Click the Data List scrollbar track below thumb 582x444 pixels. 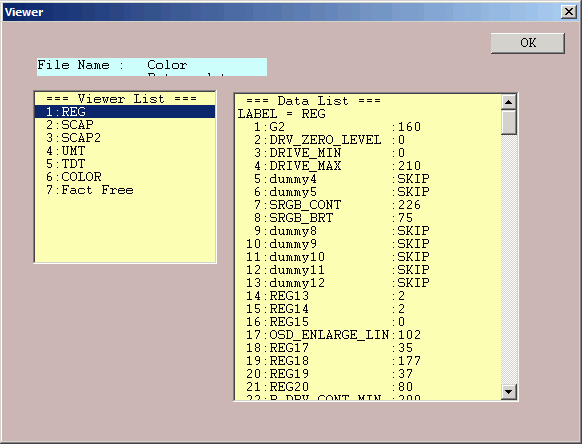(x=508, y=259)
